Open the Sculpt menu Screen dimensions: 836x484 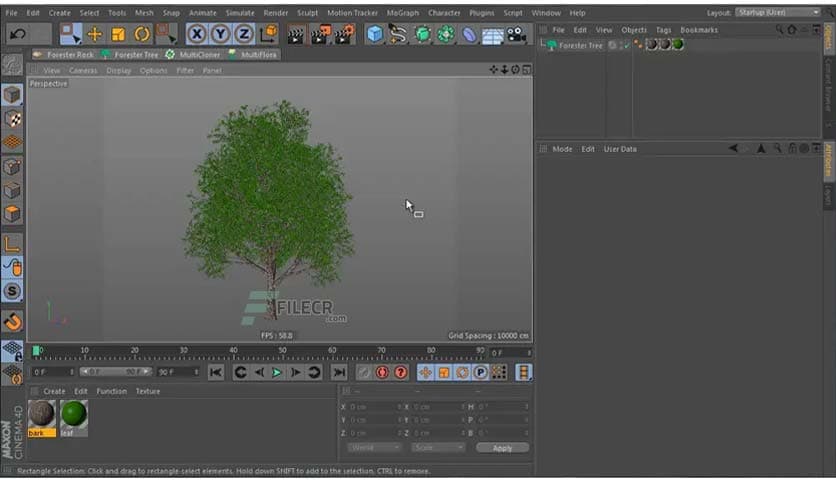307,13
